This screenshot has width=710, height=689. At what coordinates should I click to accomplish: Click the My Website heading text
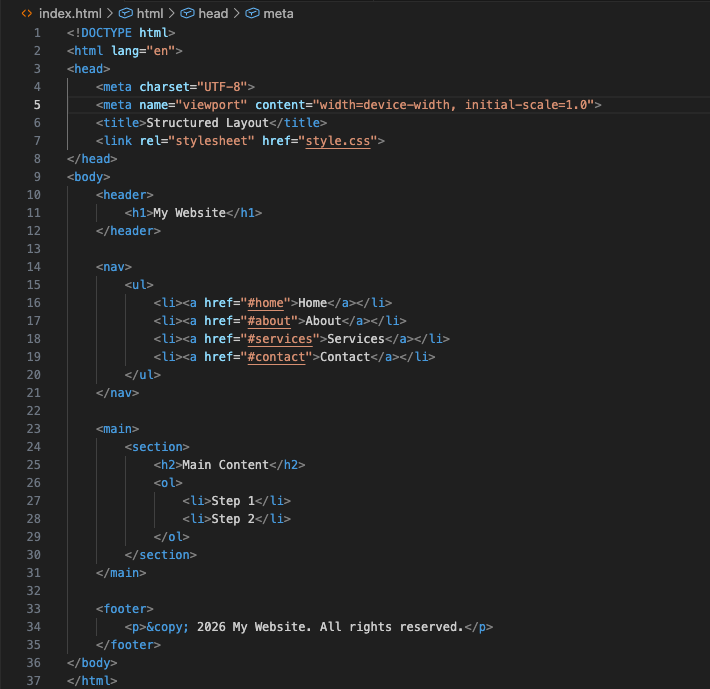point(190,213)
